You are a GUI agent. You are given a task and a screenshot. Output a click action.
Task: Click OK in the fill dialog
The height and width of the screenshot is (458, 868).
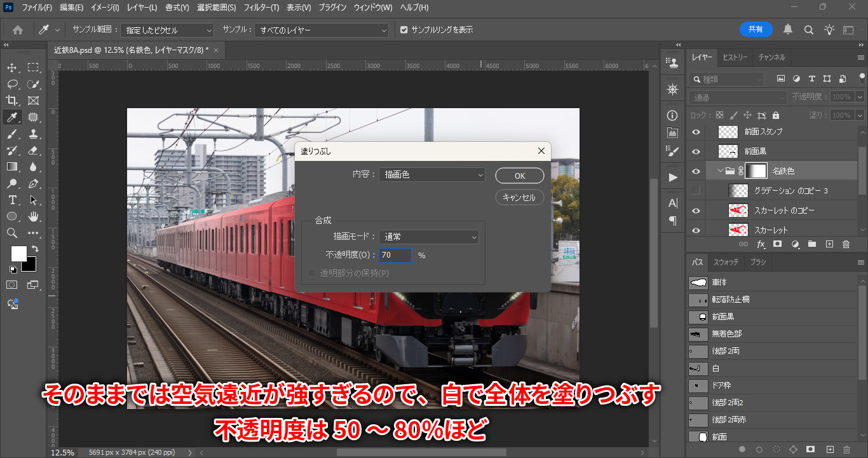tap(519, 176)
